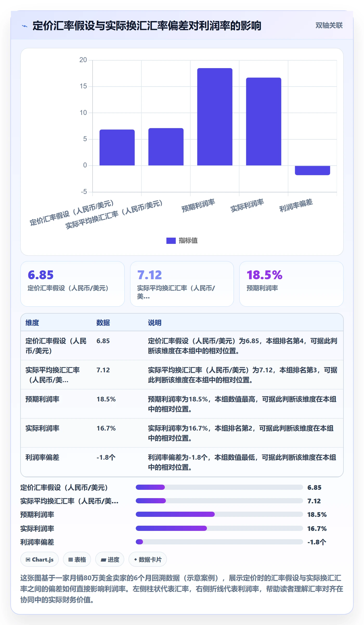
Task: Select the 7.12 data card
Action: [x=182, y=284]
